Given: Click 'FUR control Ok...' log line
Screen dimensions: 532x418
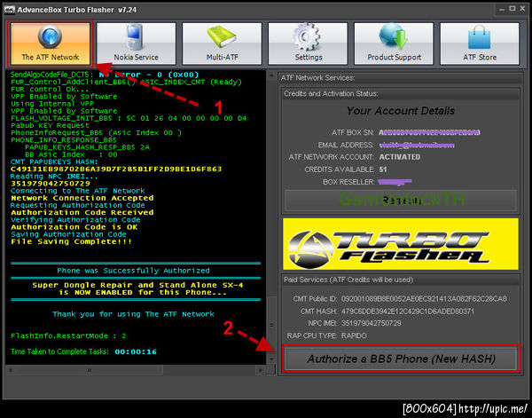Looking at the screenshot, I should 50,89.
